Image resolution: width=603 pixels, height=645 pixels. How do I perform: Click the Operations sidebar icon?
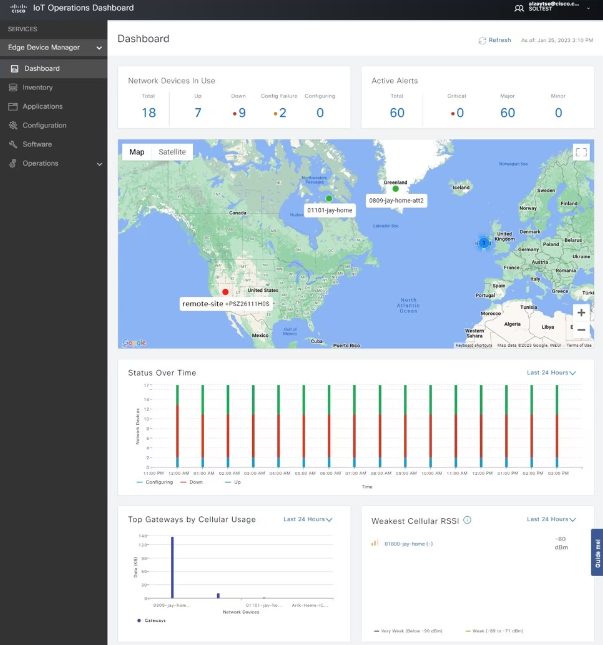tap(13, 163)
